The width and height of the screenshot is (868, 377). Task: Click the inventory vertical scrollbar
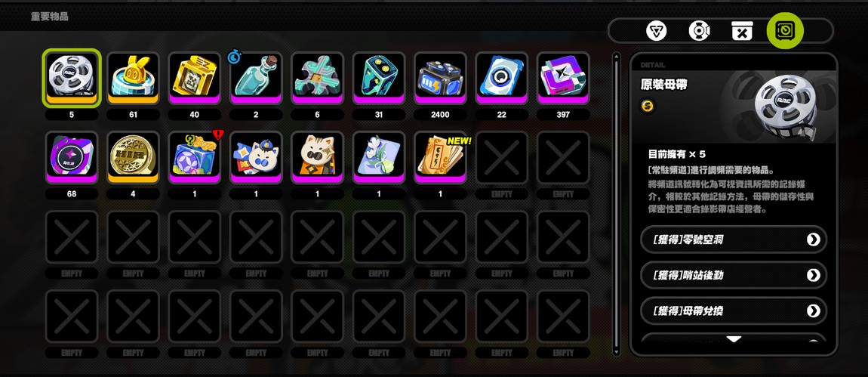tap(616, 205)
